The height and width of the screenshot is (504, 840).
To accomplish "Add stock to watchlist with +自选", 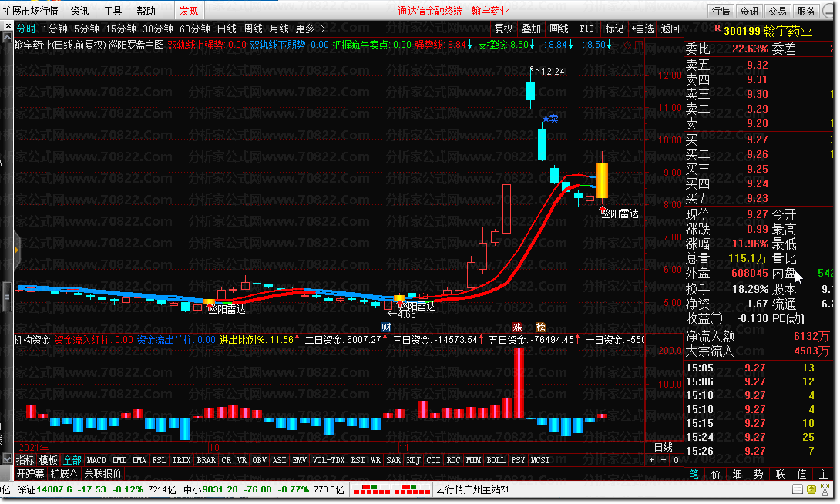I will (x=642, y=29).
